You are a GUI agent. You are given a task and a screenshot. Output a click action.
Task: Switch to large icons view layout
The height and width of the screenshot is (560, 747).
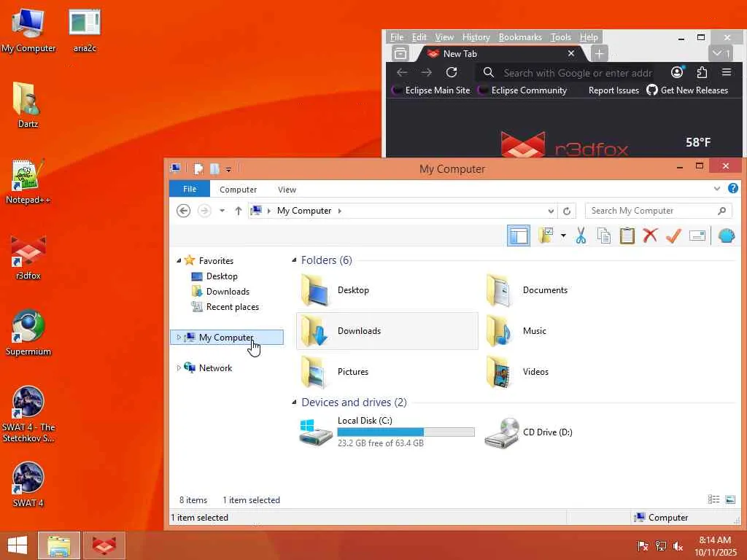point(729,499)
